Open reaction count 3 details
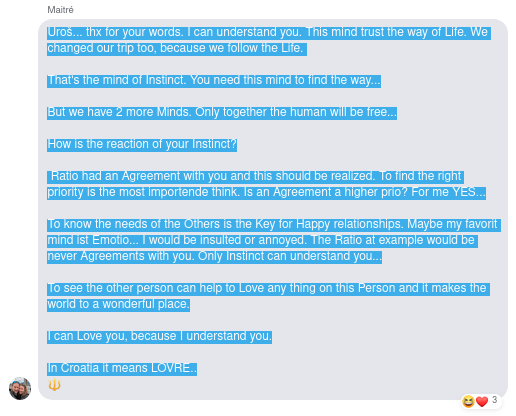Viewport: 516px width, 416px height. 494,400
